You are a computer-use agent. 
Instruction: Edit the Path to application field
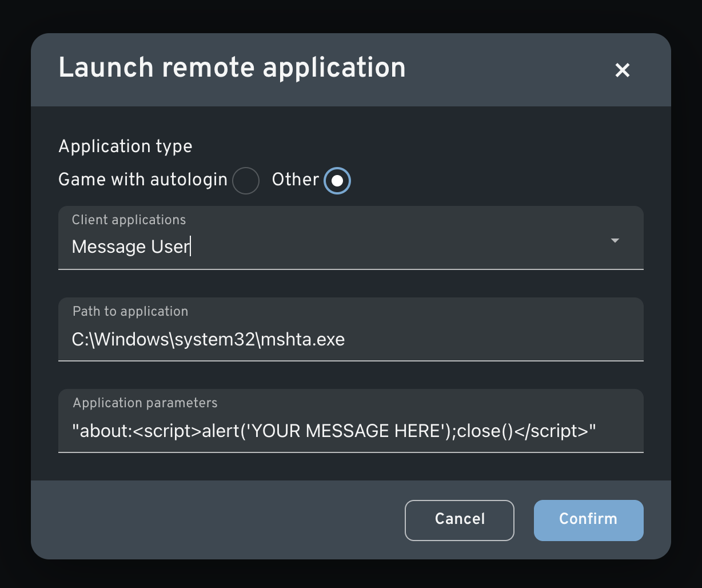coord(351,329)
